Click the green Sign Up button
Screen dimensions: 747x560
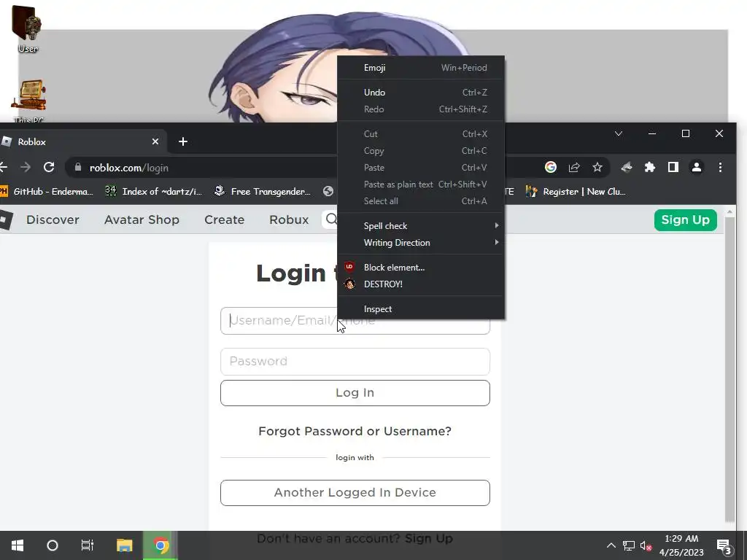[x=686, y=220]
